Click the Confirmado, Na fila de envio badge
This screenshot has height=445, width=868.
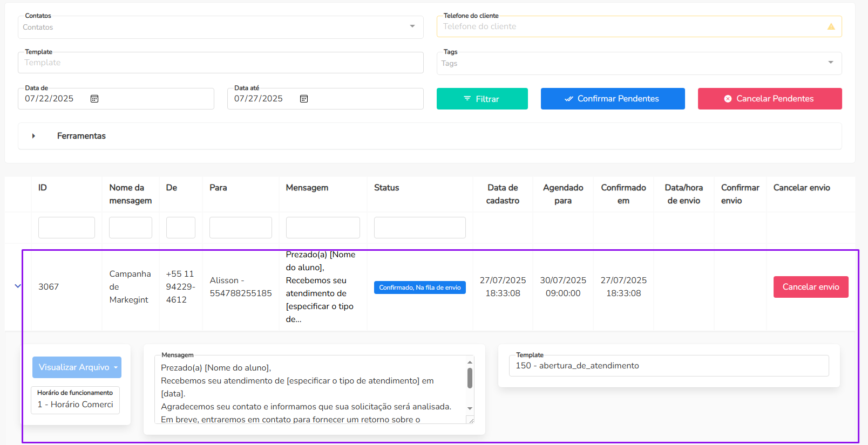419,287
